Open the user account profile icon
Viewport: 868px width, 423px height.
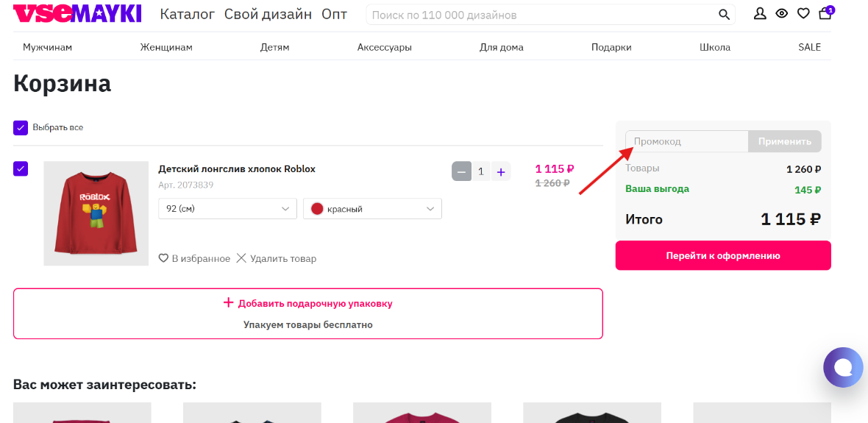760,14
